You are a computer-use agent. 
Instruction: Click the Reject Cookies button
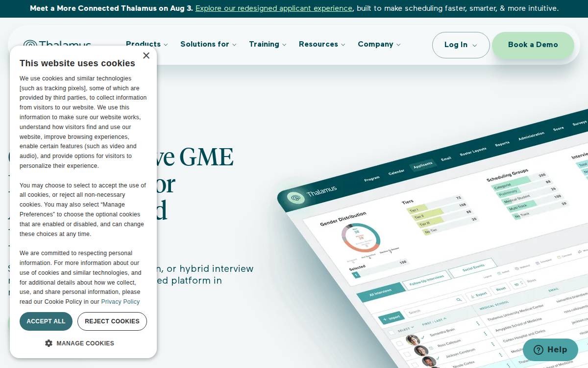click(112, 321)
